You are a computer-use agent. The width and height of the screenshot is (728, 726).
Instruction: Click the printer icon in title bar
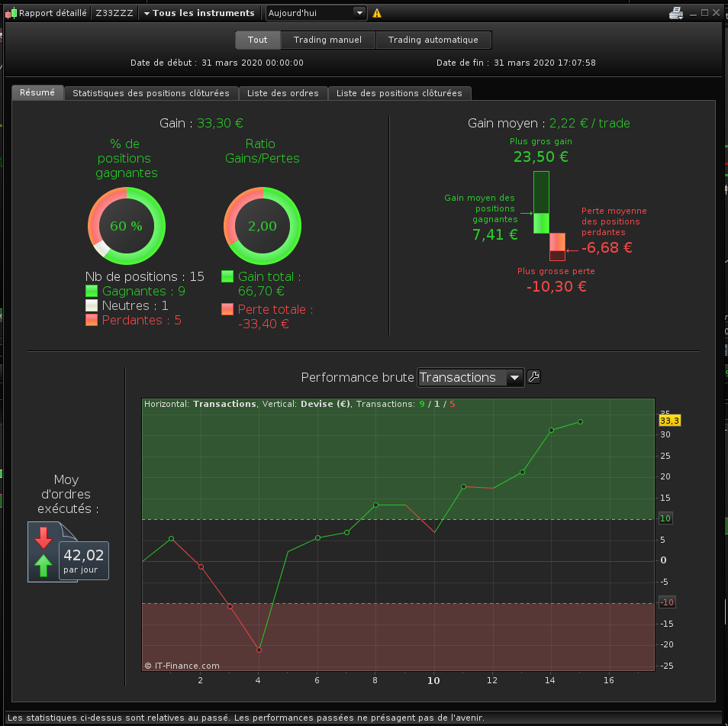tap(676, 13)
